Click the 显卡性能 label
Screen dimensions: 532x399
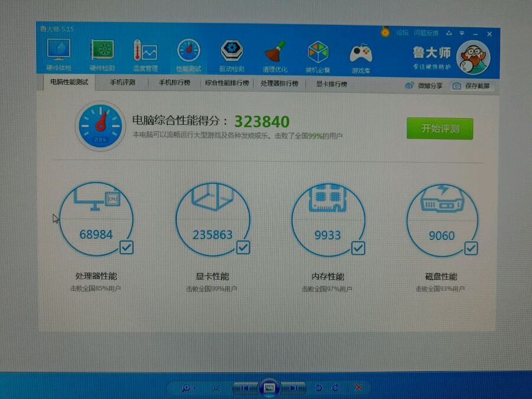(212, 276)
